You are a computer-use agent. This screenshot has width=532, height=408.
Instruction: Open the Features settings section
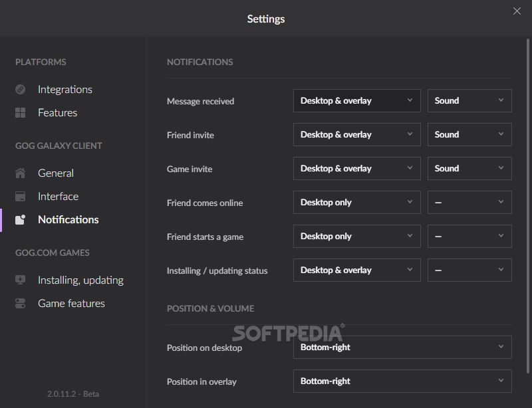coord(58,112)
